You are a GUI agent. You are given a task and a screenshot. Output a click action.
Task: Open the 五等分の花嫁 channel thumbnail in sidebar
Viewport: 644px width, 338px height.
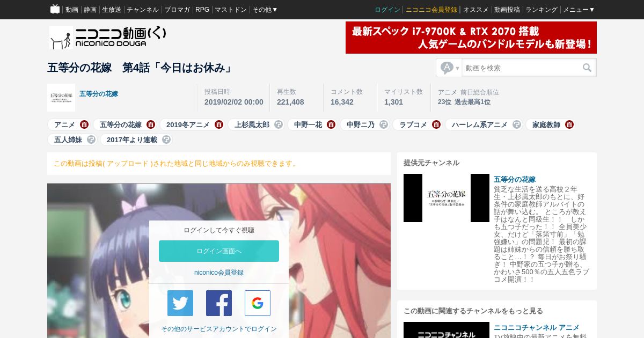pyautogui.click(x=447, y=198)
